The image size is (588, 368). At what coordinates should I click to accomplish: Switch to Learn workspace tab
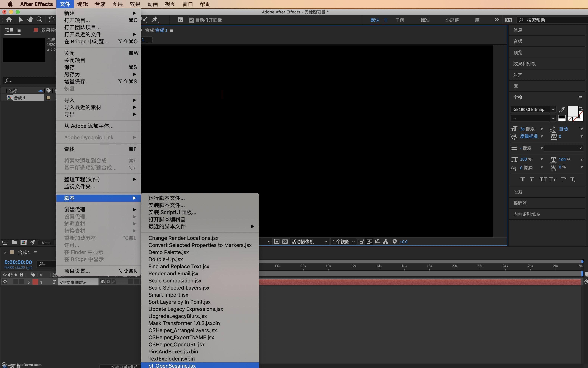click(400, 20)
